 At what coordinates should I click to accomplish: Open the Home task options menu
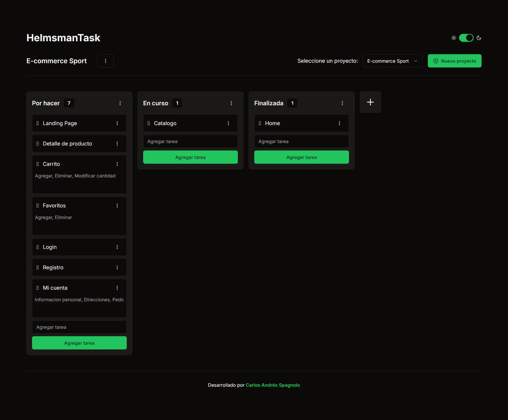[x=339, y=123]
